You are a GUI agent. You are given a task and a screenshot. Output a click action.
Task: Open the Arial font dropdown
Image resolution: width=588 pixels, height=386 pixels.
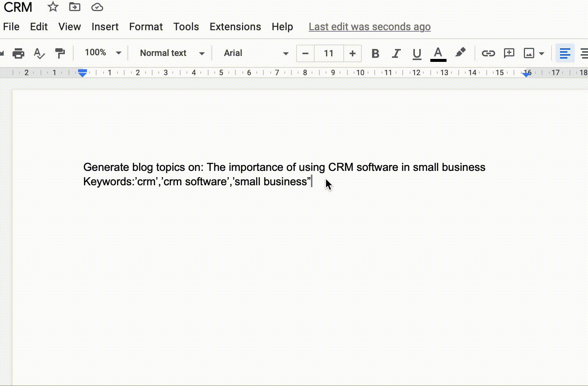[256, 53]
